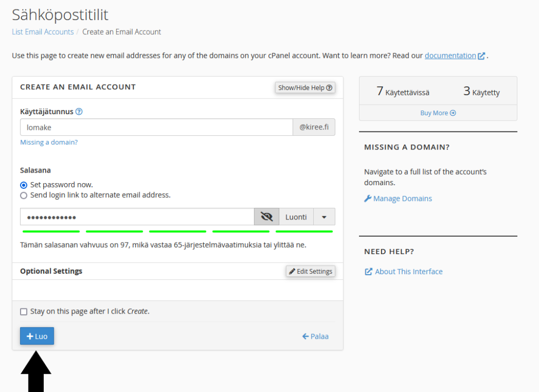
Task: Click the external link icon beside About This Interface
Action: 368,272
